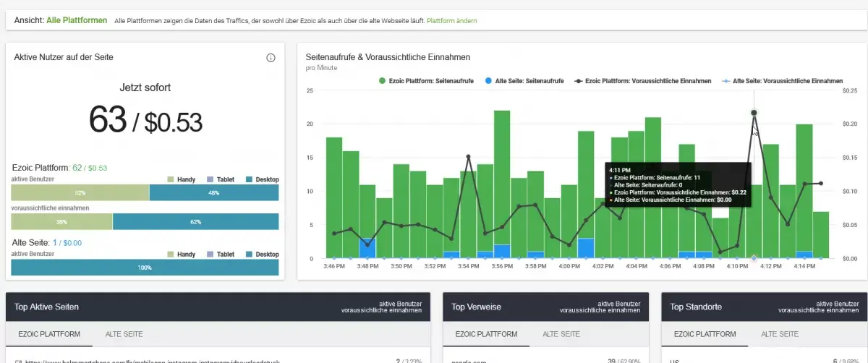Click the Desktop 48% active users bar segment
Viewport: 868px width, 363px height.
pos(213,193)
